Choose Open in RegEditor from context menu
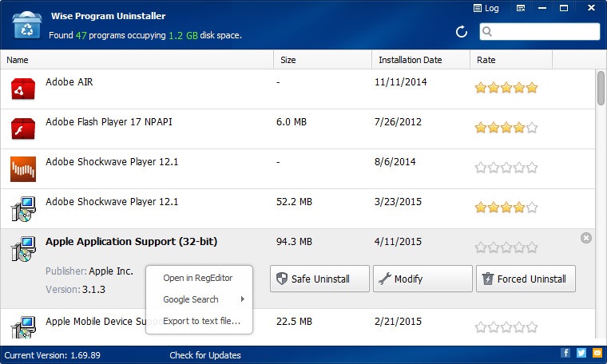 point(199,278)
